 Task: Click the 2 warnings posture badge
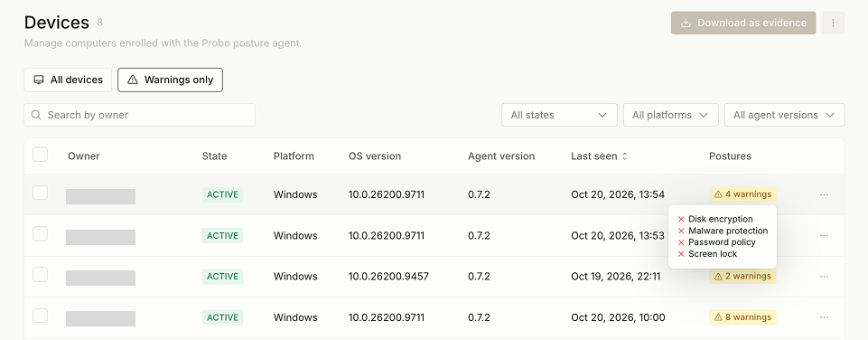[x=742, y=276]
